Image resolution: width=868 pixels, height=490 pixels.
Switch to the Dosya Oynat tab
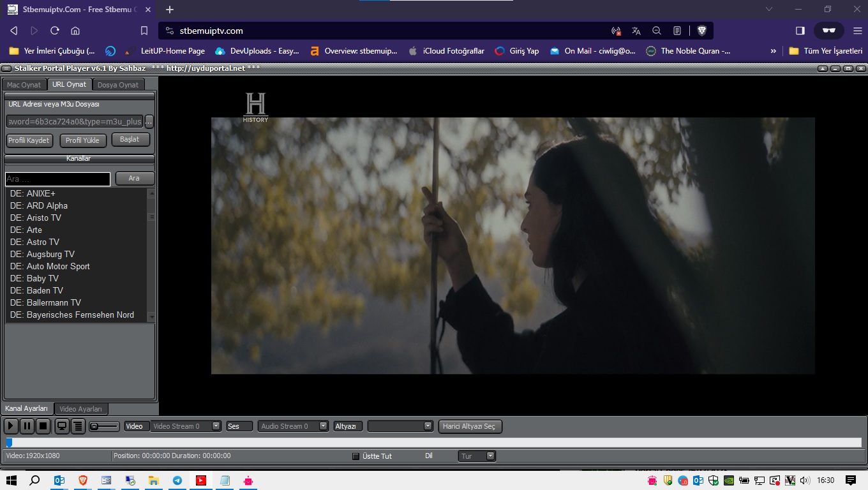tap(118, 85)
